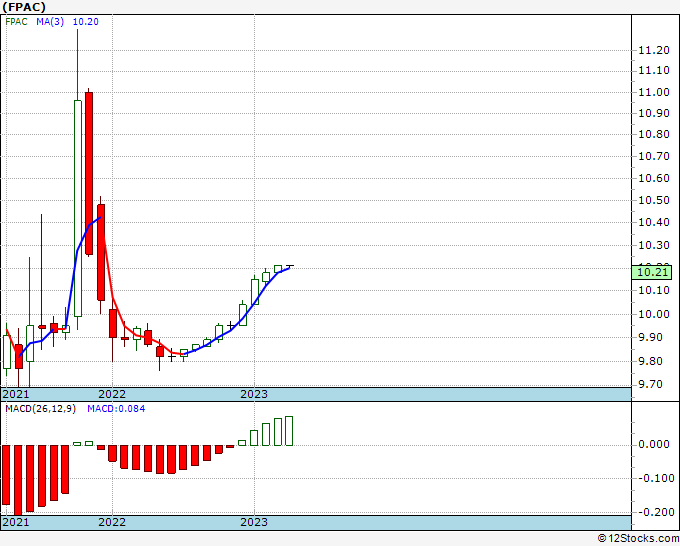Click the MACD(26,12,9) indicator label
The width and height of the screenshot is (680, 546).
coord(40,409)
